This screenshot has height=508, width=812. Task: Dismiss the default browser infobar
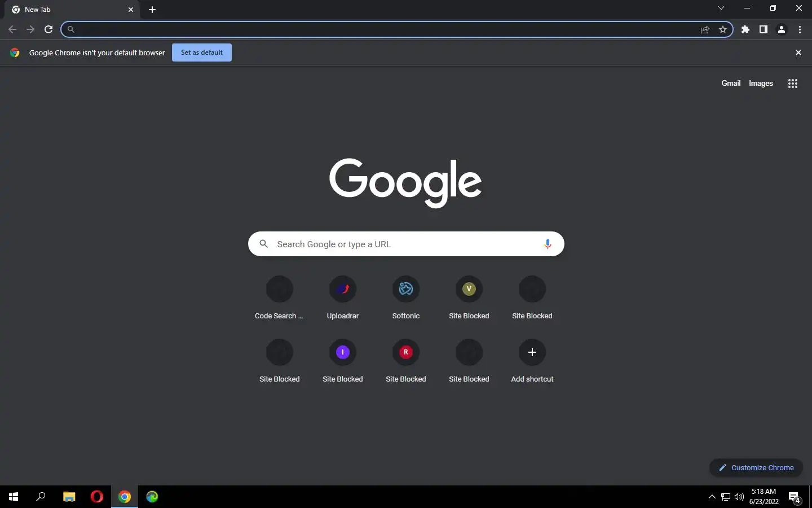pyautogui.click(x=798, y=52)
